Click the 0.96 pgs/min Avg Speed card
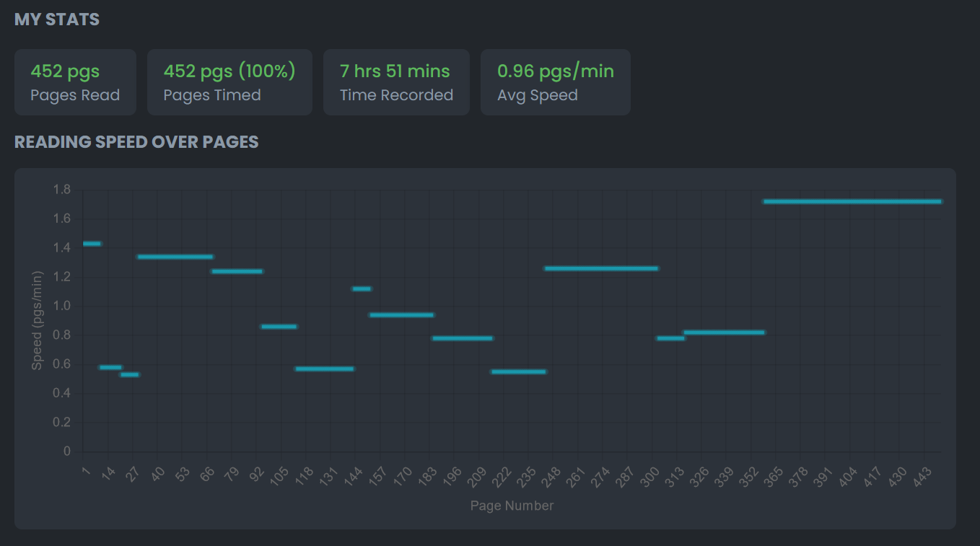Screen dimensions: 980x546 click(x=555, y=82)
